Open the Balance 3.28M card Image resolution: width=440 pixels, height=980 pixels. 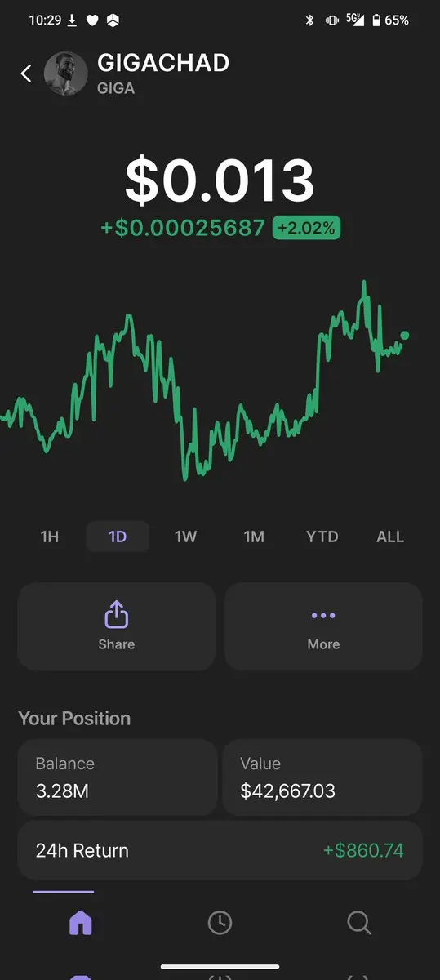click(118, 777)
